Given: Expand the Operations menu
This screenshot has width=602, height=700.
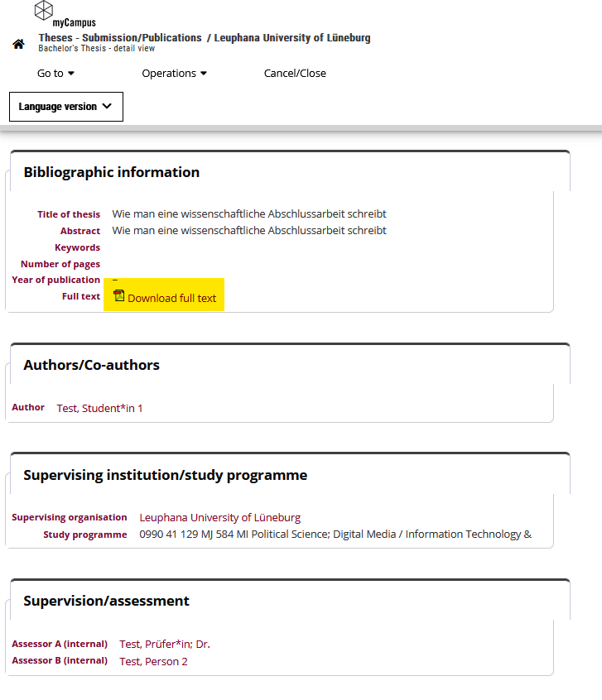Looking at the screenshot, I should click(x=174, y=73).
